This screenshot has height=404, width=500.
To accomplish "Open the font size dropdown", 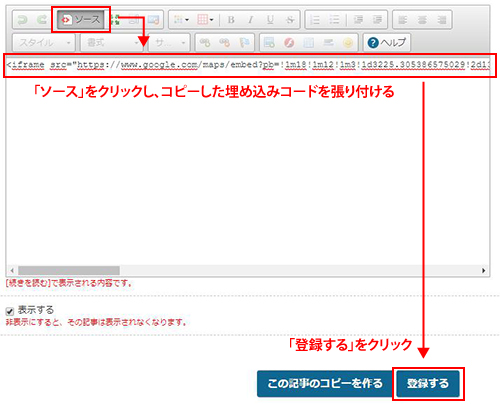I will (169, 43).
